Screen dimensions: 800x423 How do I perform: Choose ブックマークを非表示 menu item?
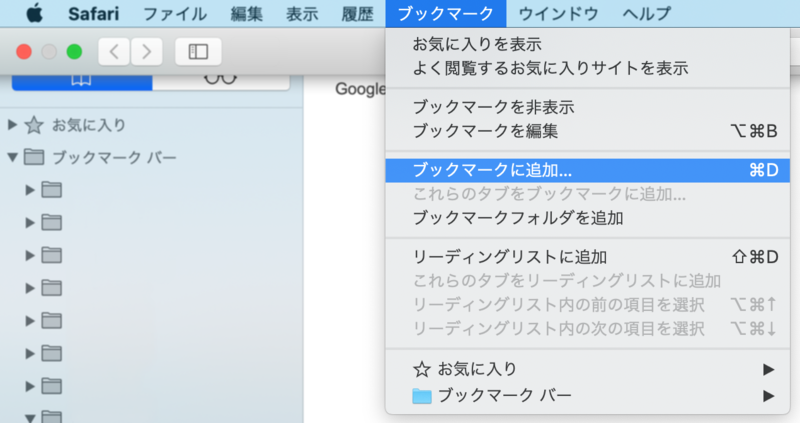(588, 107)
